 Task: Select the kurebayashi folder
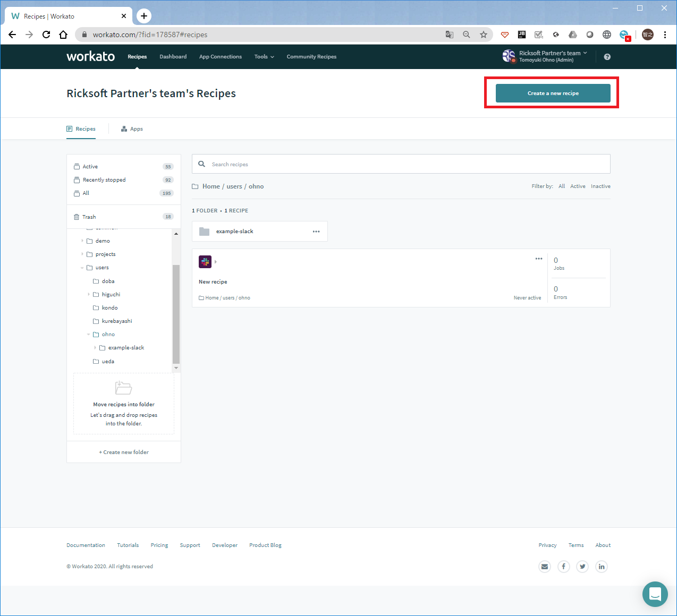[x=117, y=321]
